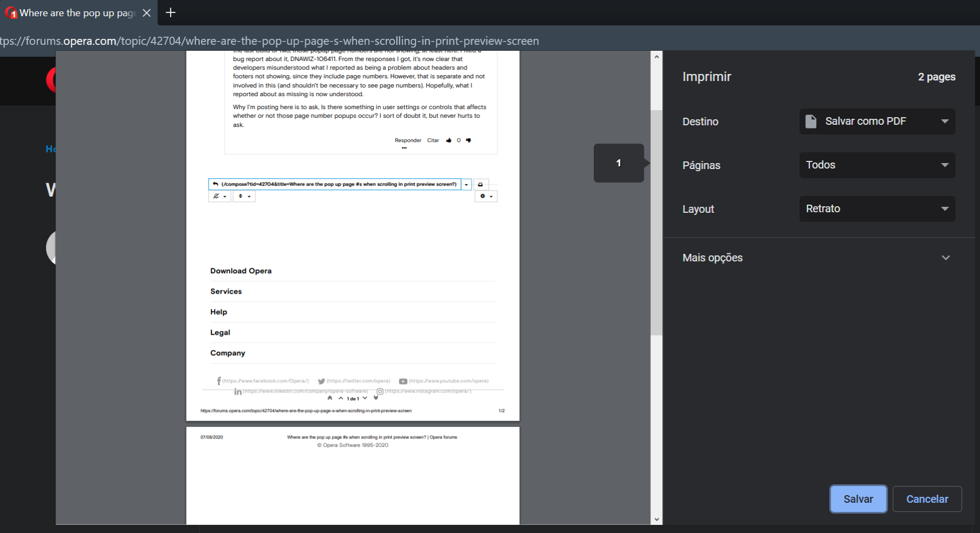Click the Twitter bird icon in preview footer

click(321, 381)
